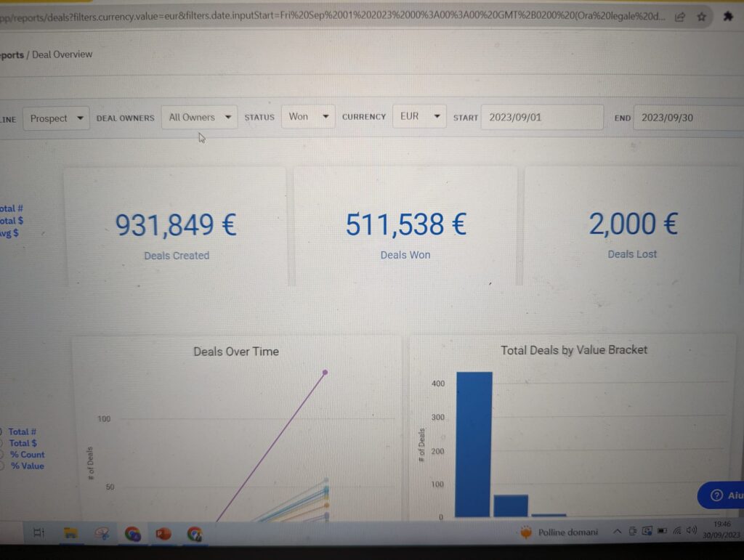This screenshot has height=560, width=744.
Task: Go to Reports breadcrumb link
Action: [x=12, y=55]
